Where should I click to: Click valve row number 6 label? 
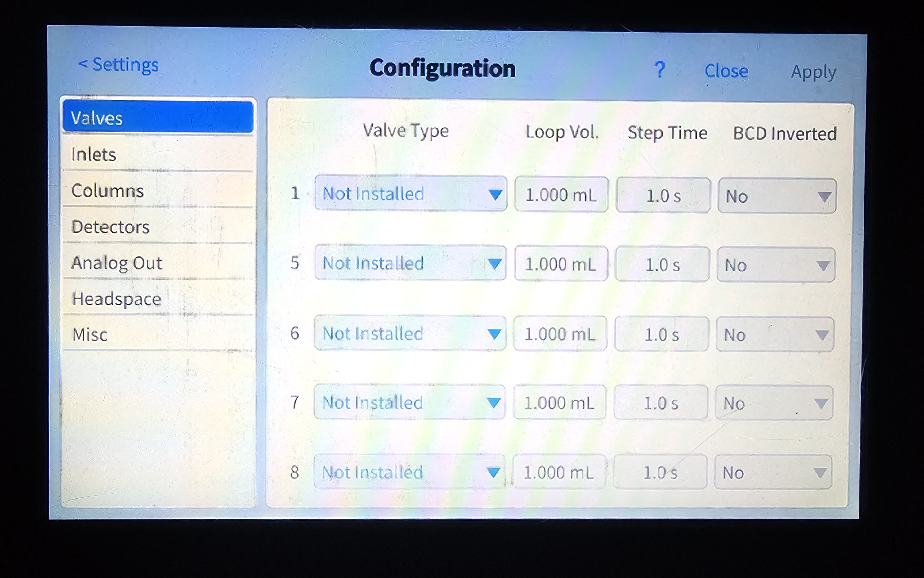[295, 333]
